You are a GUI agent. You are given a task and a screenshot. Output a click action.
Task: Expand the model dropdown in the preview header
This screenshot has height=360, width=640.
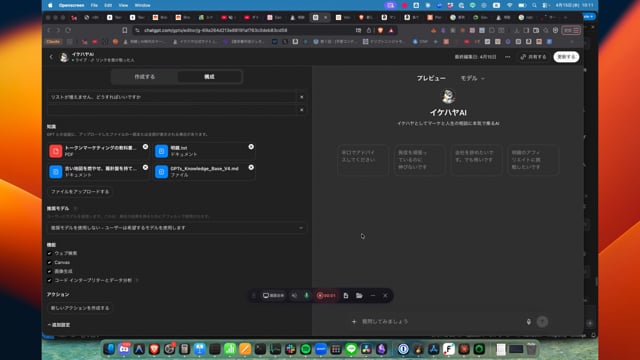click(472, 78)
